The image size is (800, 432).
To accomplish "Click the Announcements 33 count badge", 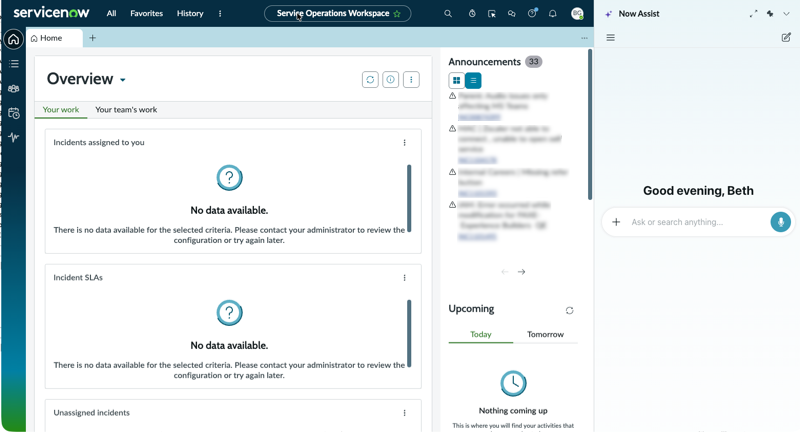I will coord(534,62).
